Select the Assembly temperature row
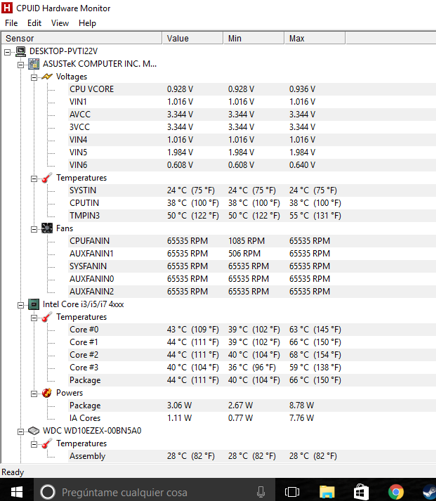The width and height of the screenshot is (436, 501). 252,456
